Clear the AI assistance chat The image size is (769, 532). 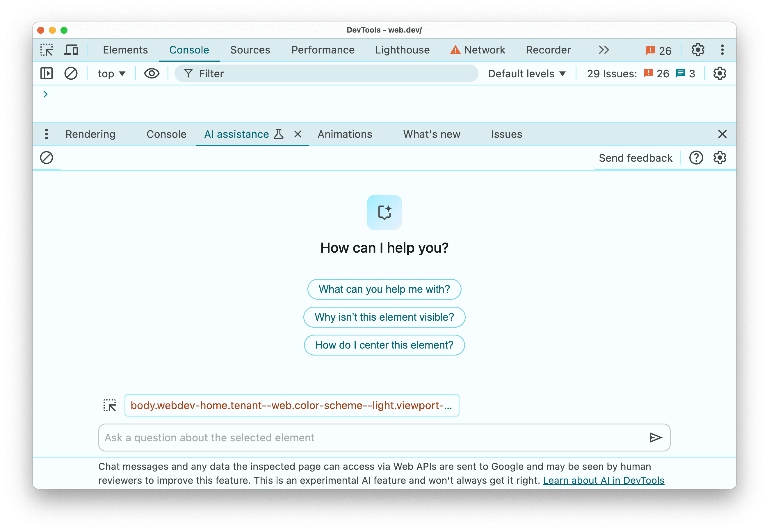click(x=46, y=158)
